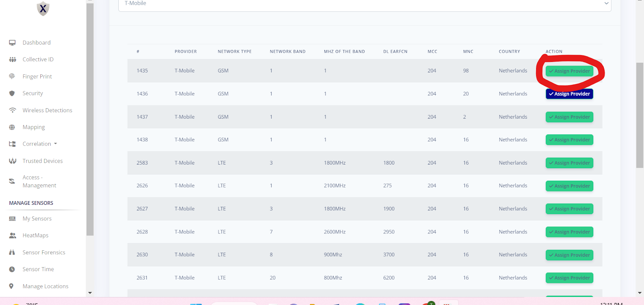Click the page scrollbar down arrow
The width and height of the screenshot is (644, 305).
coord(640,293)
